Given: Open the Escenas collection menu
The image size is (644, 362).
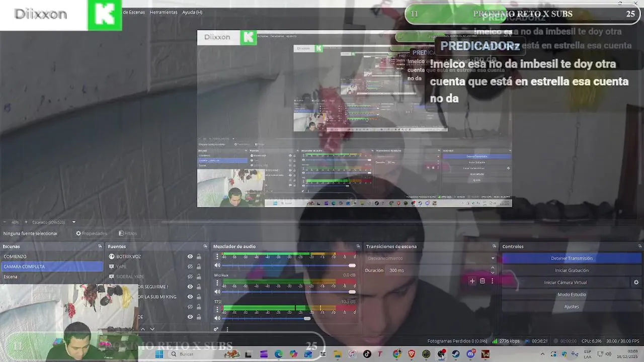Looking at the screenshot, I should [x=134, y=12].
